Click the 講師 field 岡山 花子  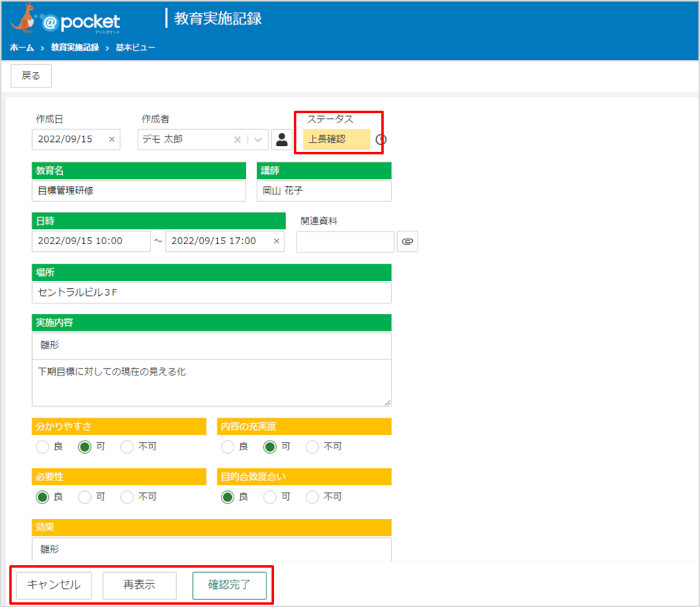[324, 191]
